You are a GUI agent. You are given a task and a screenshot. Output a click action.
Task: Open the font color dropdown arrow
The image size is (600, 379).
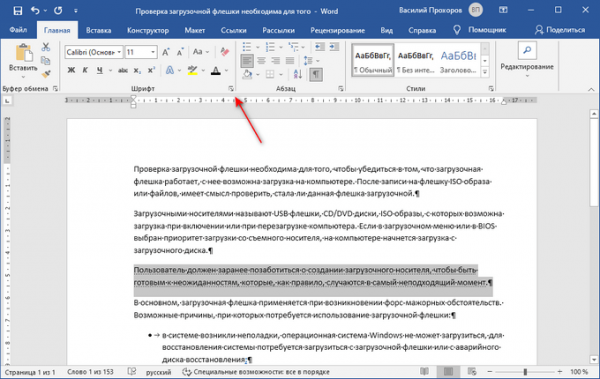point(227,70)
